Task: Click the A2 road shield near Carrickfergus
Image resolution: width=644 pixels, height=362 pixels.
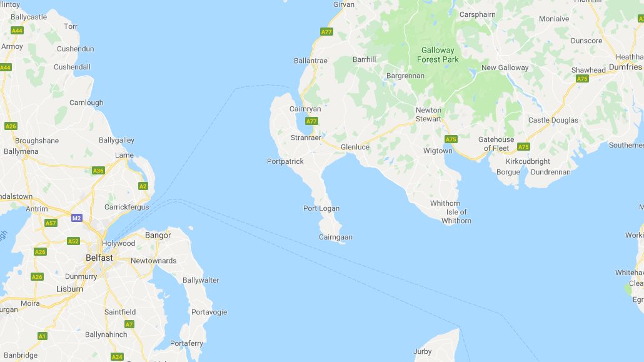Action: pyautogui.click(x=143, y=186)
